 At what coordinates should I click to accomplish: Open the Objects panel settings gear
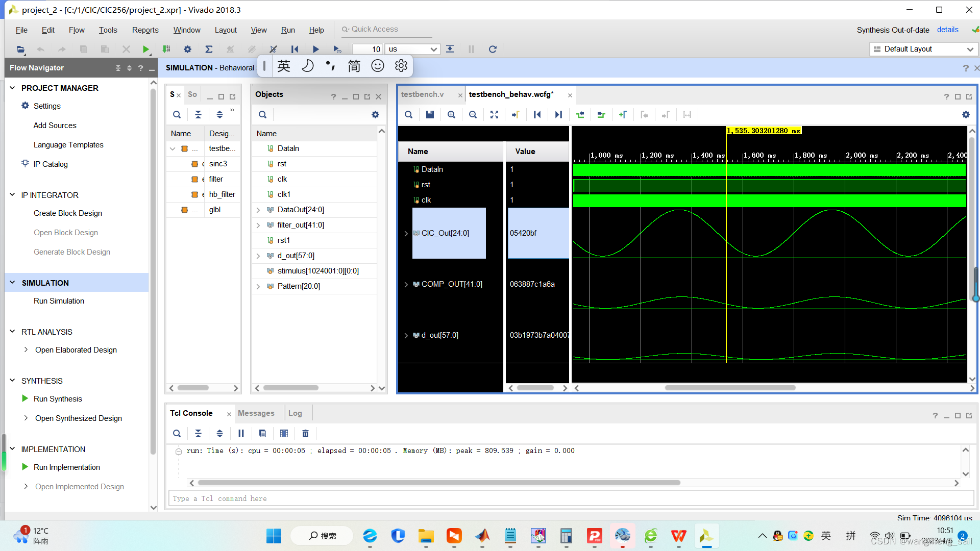click(x=375, y=115)
